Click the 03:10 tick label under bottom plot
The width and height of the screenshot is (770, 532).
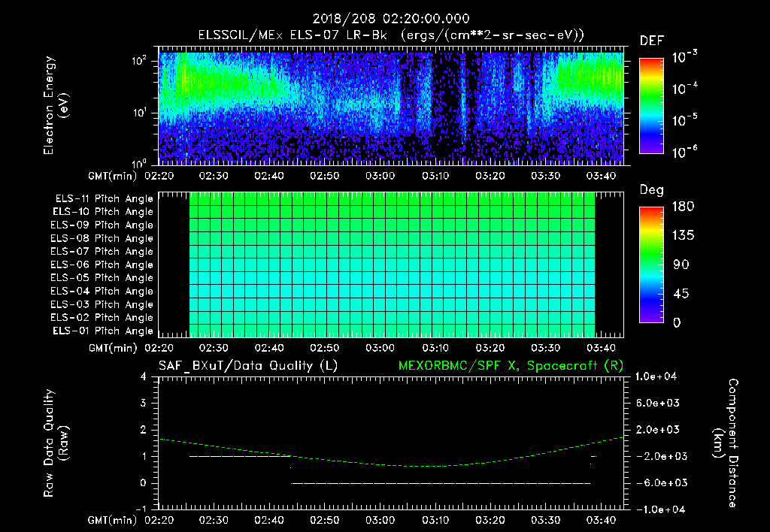[435, 520]
